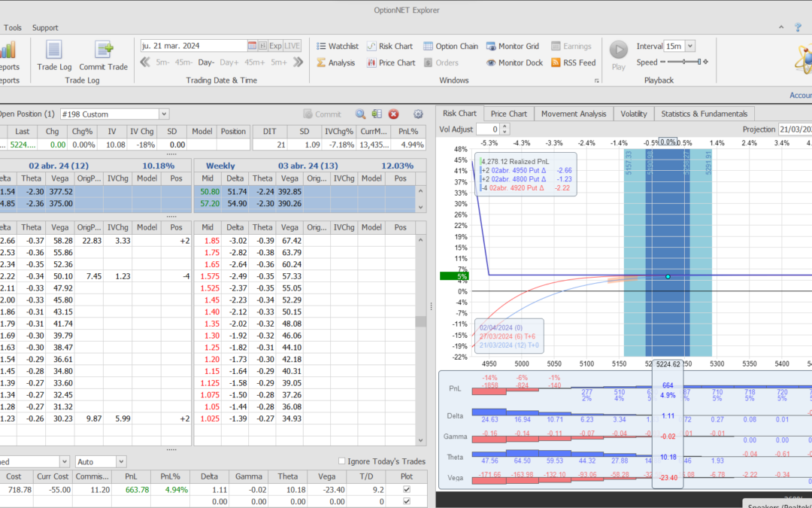Image resolution: width=812 pixels, height=508 pixels.
Task: Expand the #198 Custom position dropdown
Action: tap(164, 114)
